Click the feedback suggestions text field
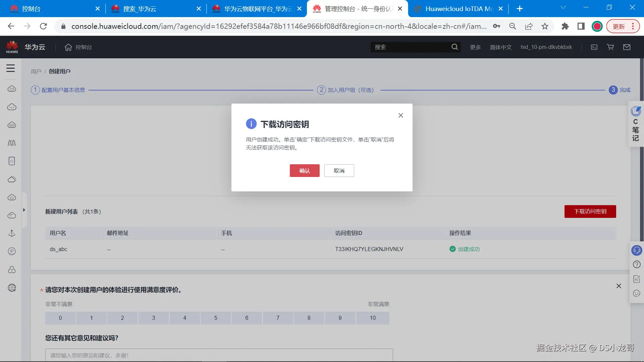This screenshot has height=362, width=644. [219, 355]
